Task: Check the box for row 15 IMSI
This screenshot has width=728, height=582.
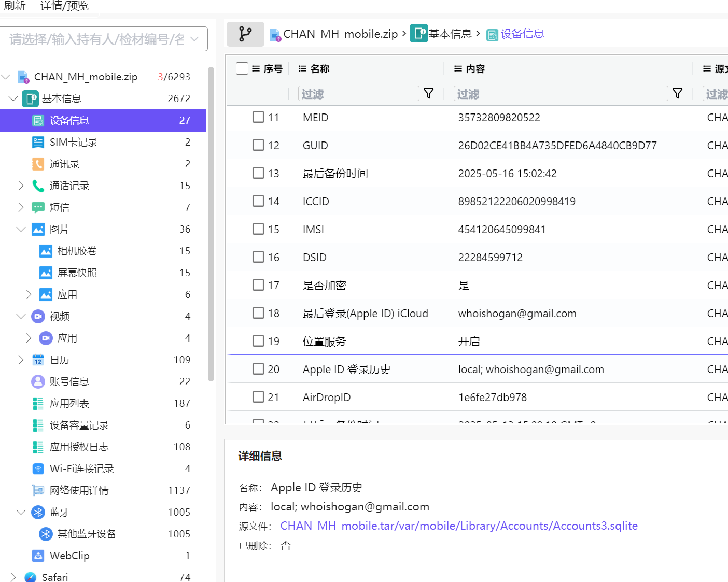Action: tap(258, 229)
